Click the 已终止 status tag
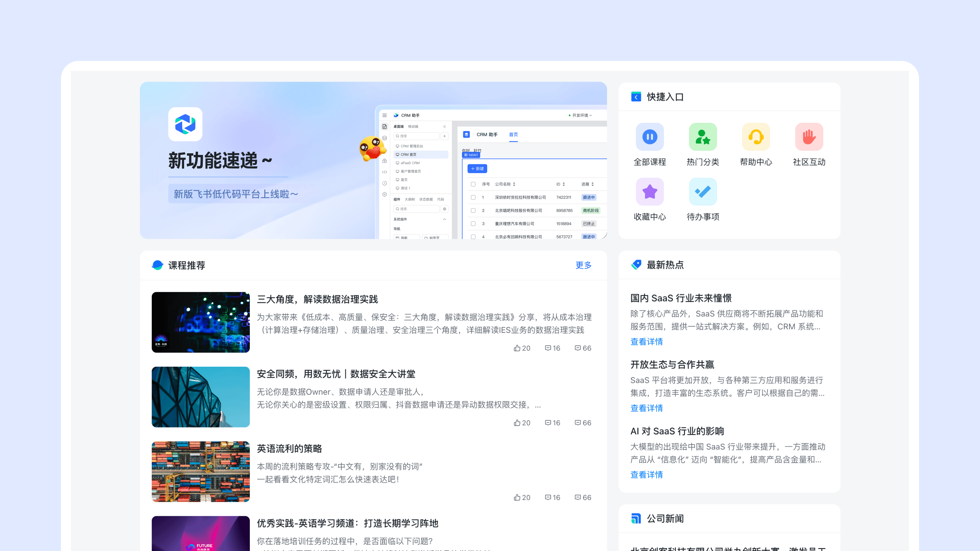The height and width of the screenshot is (551, 980). (x=589, y=224)
